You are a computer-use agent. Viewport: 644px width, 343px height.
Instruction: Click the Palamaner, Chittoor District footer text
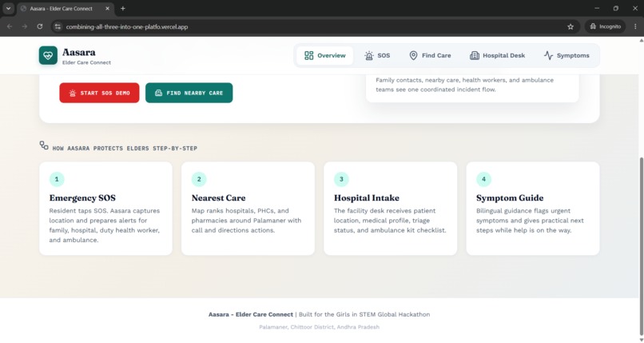coord(319,327)
